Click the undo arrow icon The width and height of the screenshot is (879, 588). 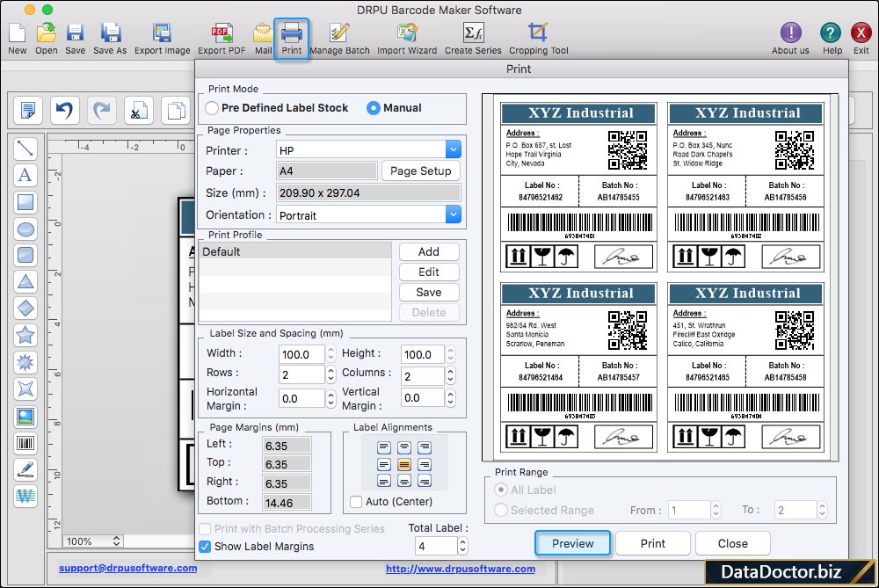[64, 110]
